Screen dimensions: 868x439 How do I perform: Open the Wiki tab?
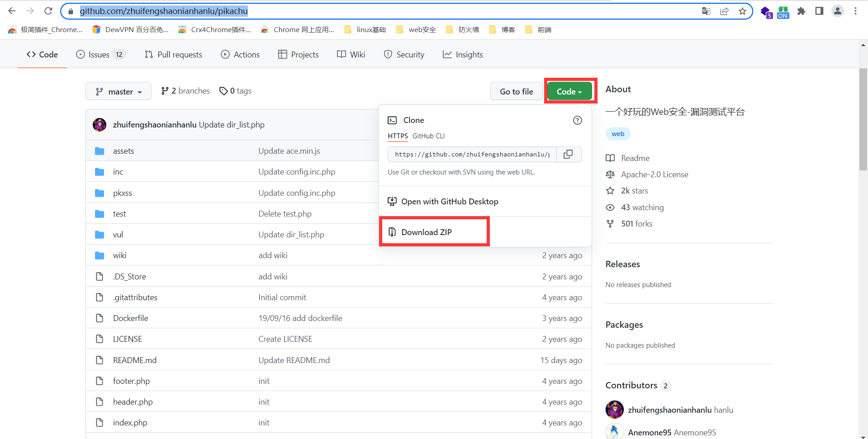(351, 55)
